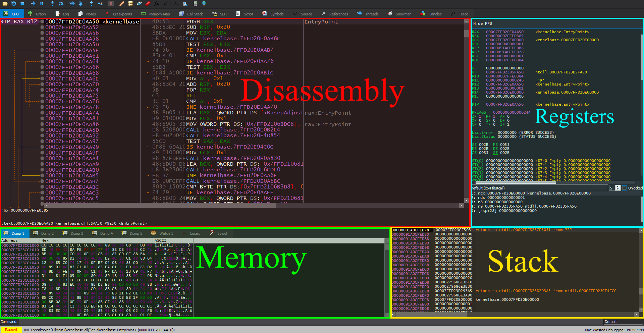Open the calculator tool
This screenshot has height=333, width=644.
pos(195,4)
